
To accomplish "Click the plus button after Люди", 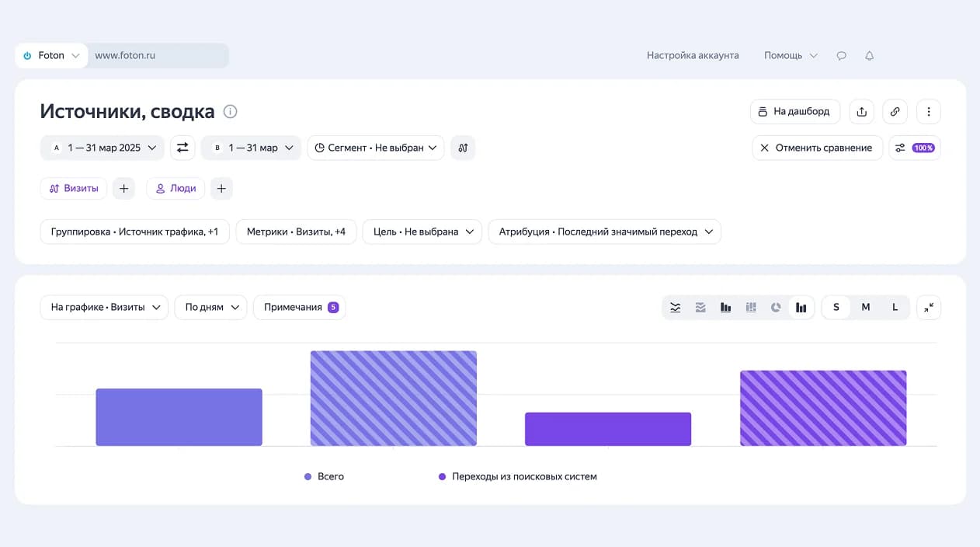I will [x=221, y=188].
